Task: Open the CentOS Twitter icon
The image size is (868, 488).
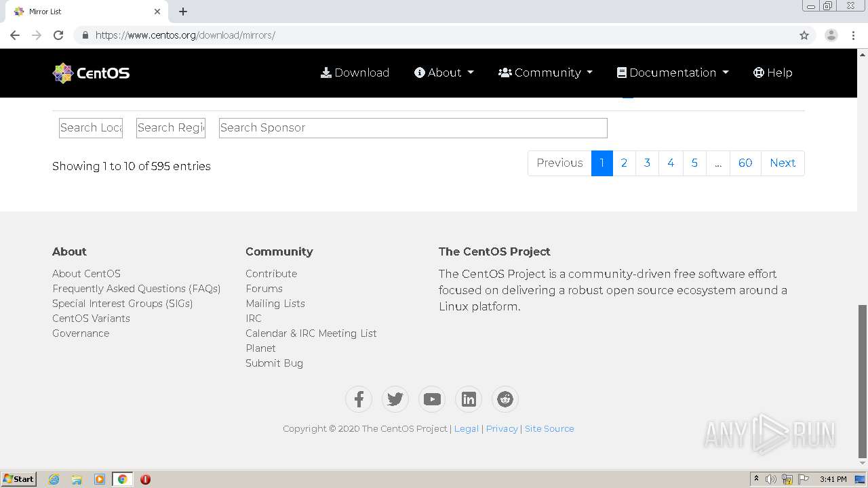Action: tap(395, 399)
